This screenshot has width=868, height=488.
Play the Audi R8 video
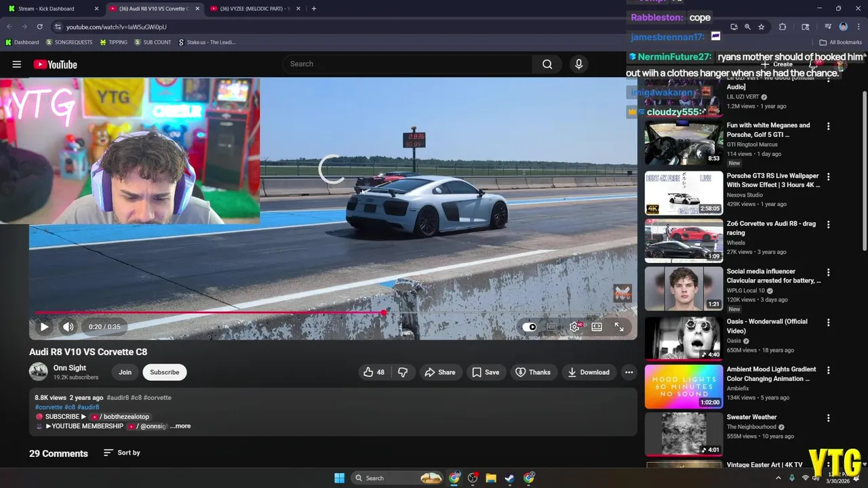pyautogui.click(x=44, y=327)
